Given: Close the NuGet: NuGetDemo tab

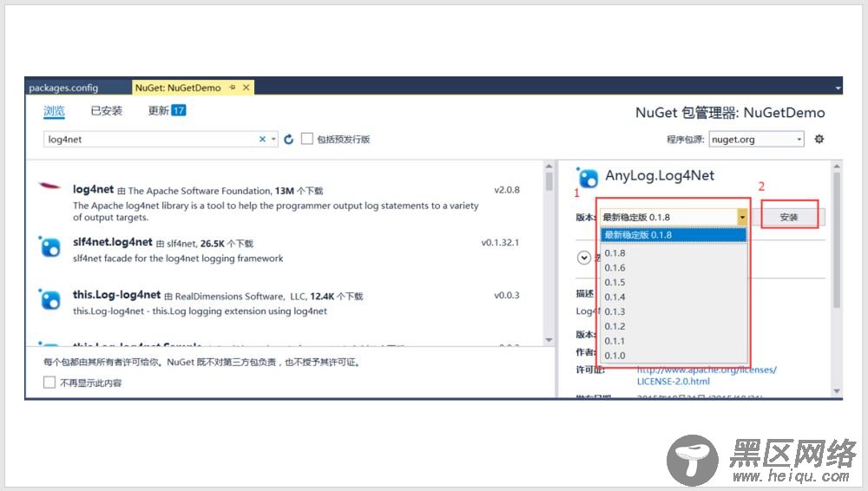Looking at the screenshot, I should 247,88.
